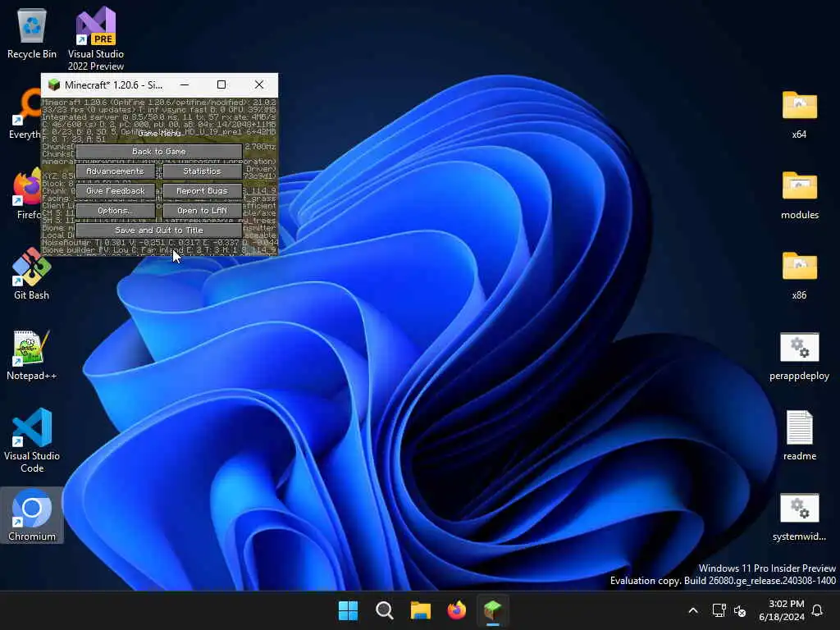Select Everything search desktop icon
Viewport: 840px width, 630px height.
pyautogui.click(x=25, y=115)
